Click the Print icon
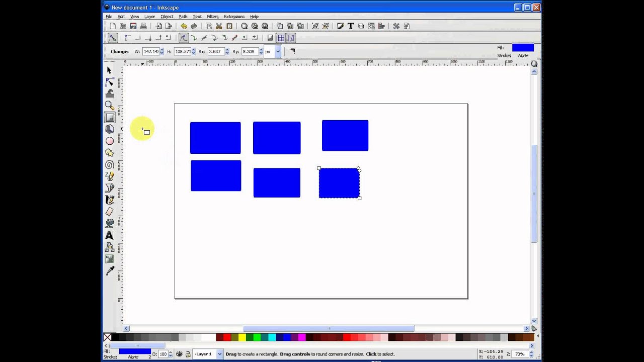Image resolution: width=644 pixels, height=362 pixels. pyautogui.click(x=143, y=26)
